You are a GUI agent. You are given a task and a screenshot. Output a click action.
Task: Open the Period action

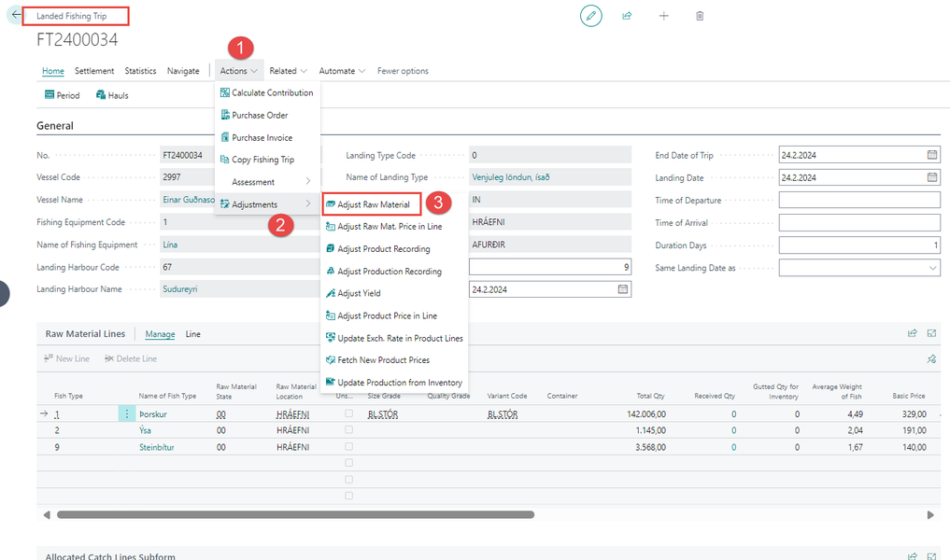(x=62, y=95)
